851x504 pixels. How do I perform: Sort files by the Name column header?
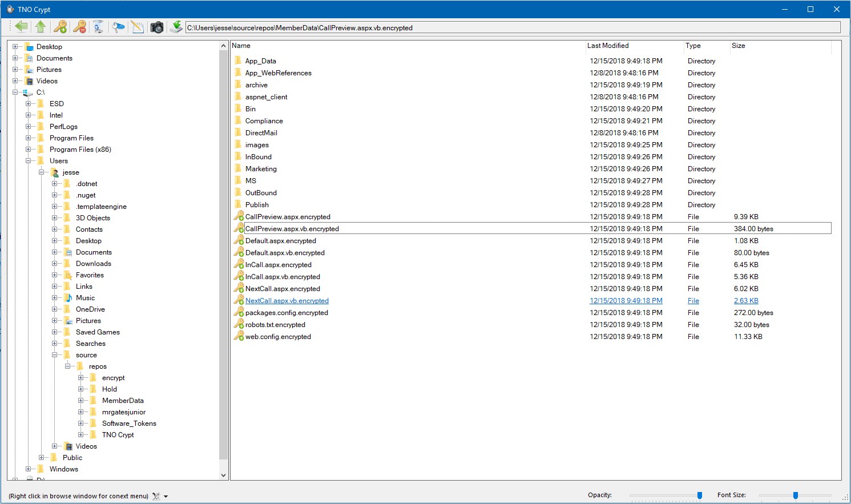(241, 46)
